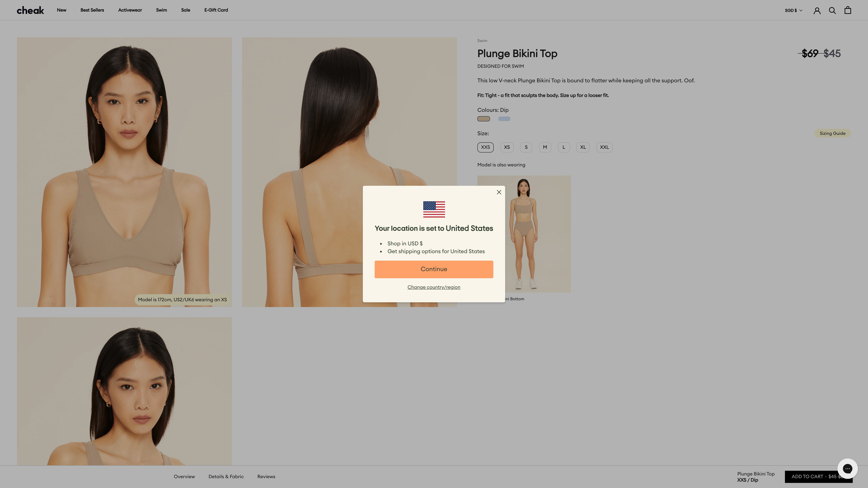Image resolution: width=868 pixels, height=488 pixels.
Task: Open the Sizing Guide
Action: [x=832, y=133]
